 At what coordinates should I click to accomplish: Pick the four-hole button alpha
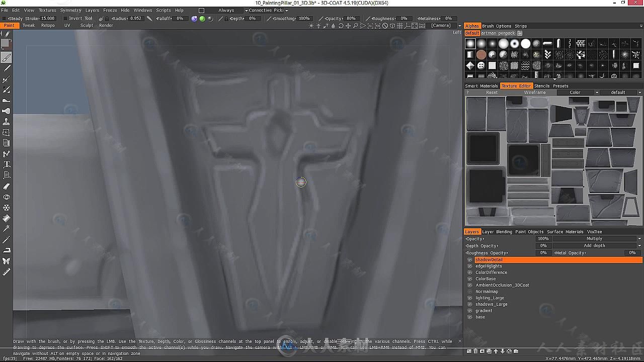pos(481,65)
